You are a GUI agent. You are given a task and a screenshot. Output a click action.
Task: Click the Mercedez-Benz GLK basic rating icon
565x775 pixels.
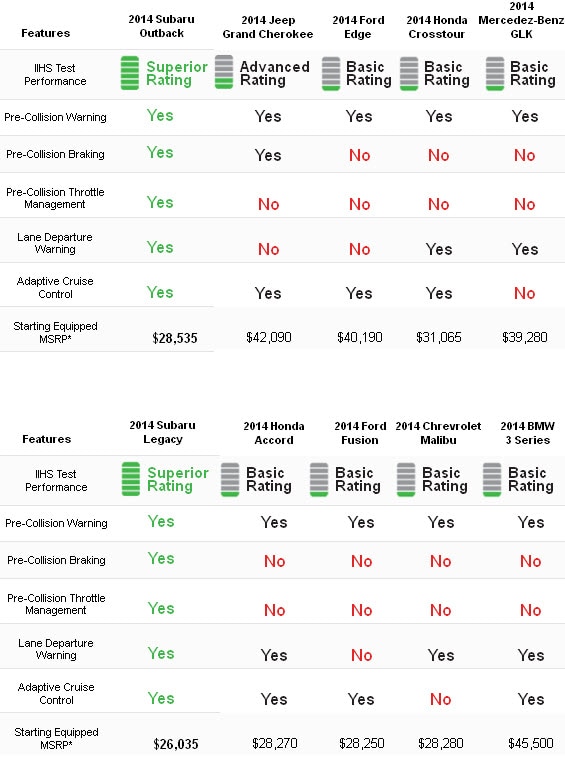click(x=495, y=74)
